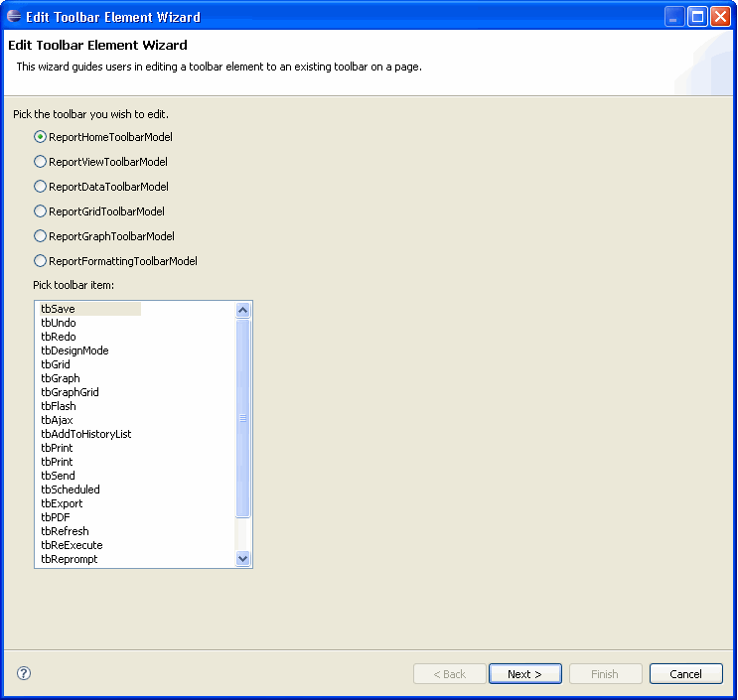Click the Next > button

[525, 673]
